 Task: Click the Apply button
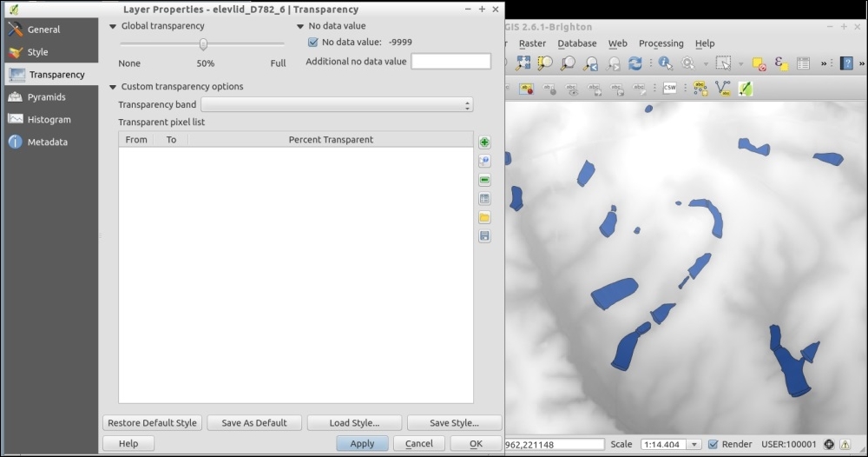(x=362, y=443)
